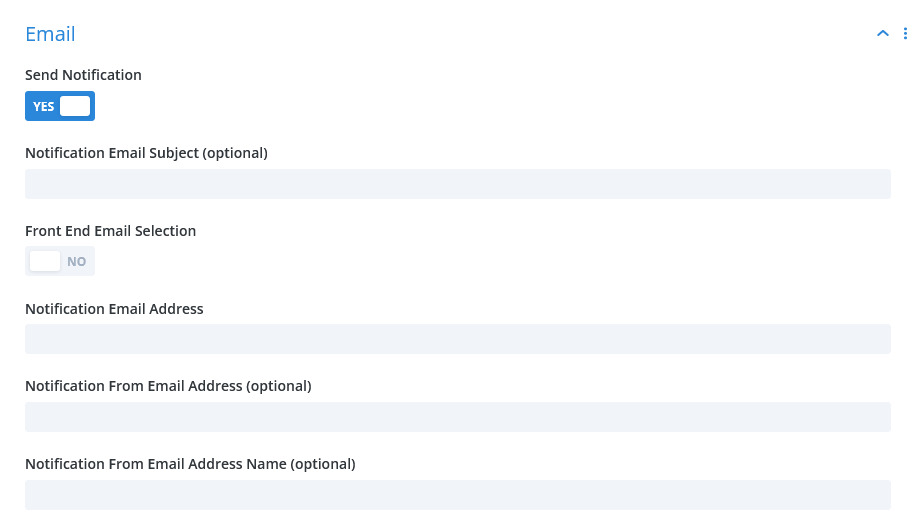Focus the Notification Email Address field
916x532 pixels.
point(458,339)
